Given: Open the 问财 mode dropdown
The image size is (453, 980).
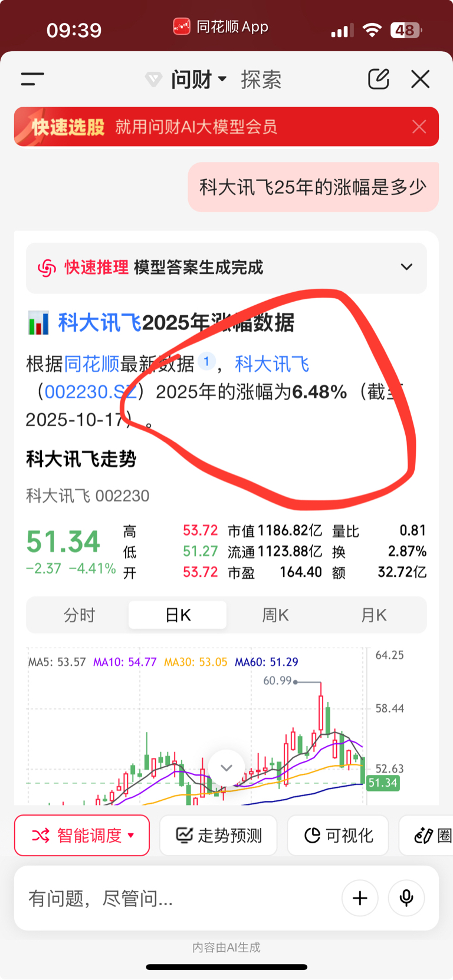Looking at the screenshot, I should (199, 79).
